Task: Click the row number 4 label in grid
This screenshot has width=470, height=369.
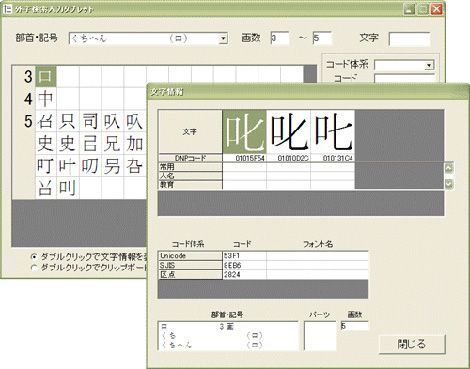Action: [28, 99]
